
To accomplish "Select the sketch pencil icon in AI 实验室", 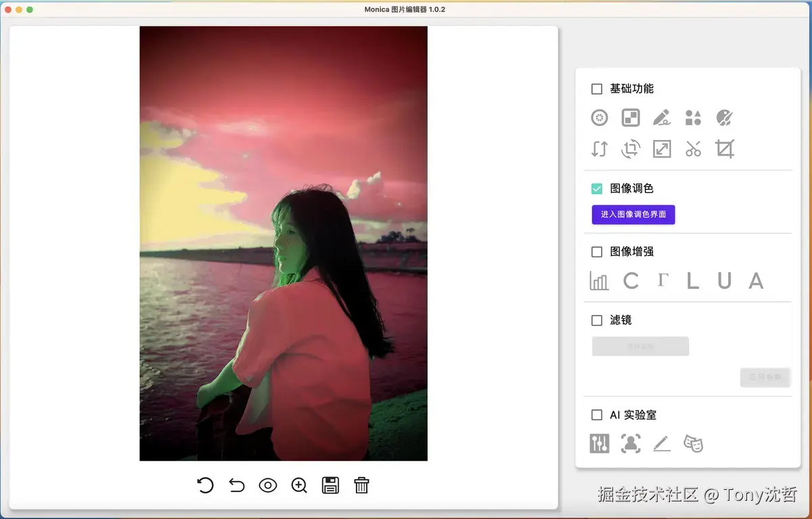I will [x=662, y=444].
